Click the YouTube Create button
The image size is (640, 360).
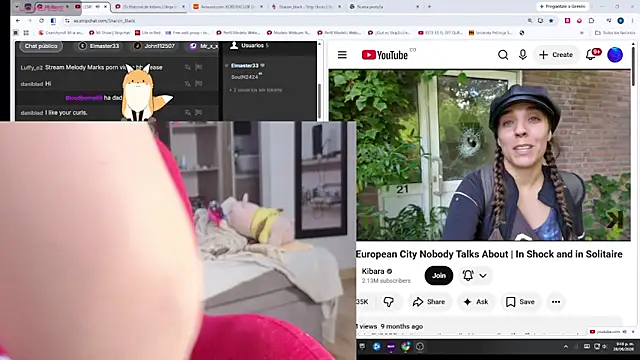coord(556,55)
